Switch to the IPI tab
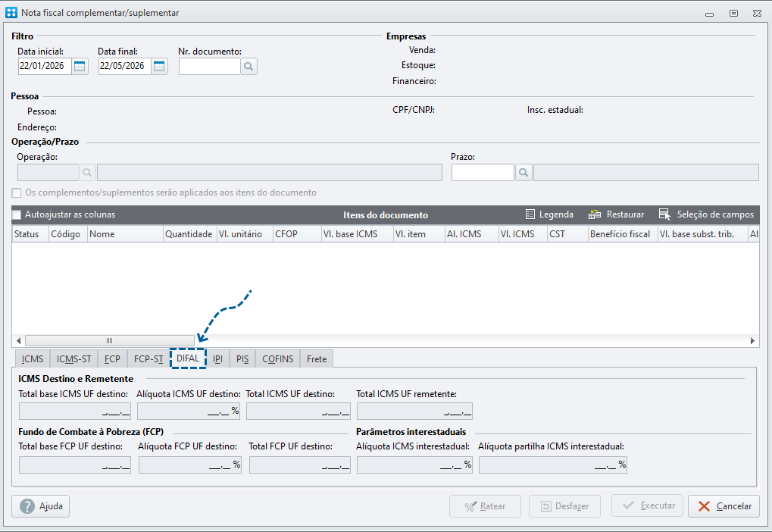This screenshot has height=532, width=772. pyautogui.click(x=217, y=359)
